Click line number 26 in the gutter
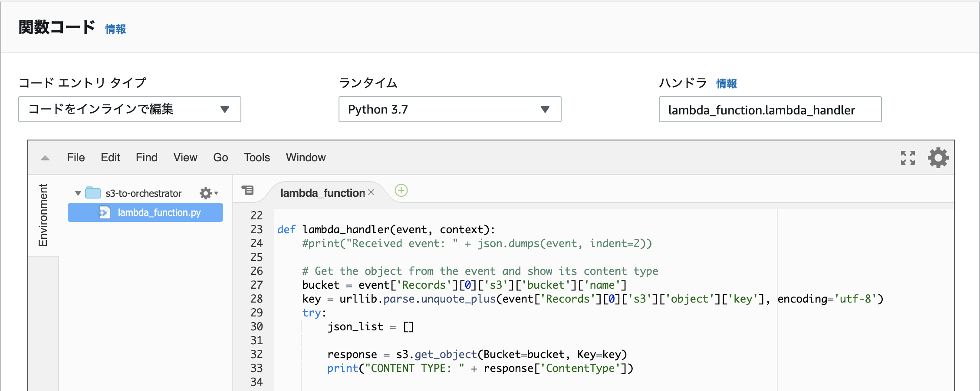The width and height of the screenshot is (980, 391). (257, 271)
